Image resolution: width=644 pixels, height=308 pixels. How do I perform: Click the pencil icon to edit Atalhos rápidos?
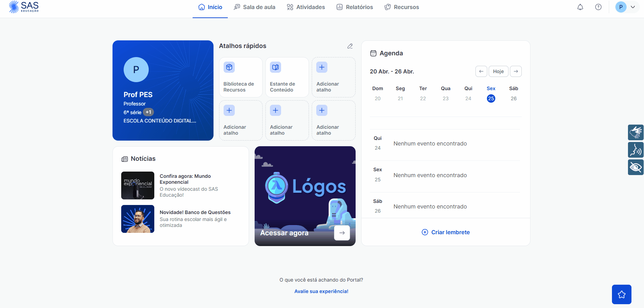coord(350,46)
